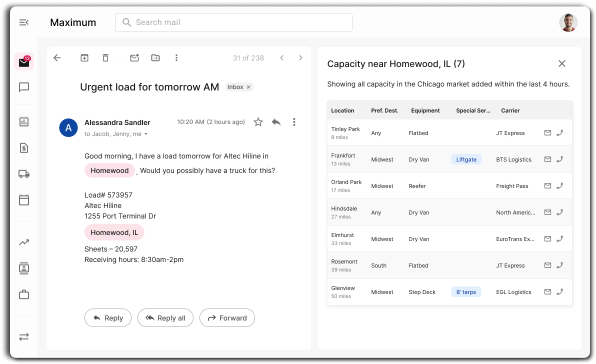The height and width of the screenshot is (364, 596).
Task: Move email to folder icon
Action: pyautogui.click(x=155, y=58)
